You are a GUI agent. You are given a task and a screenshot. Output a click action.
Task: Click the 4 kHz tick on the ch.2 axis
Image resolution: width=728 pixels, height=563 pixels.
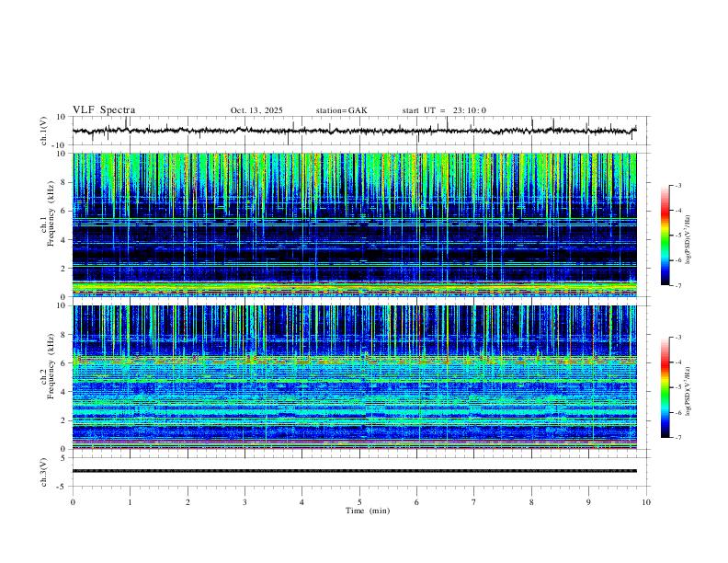click(63, 392)
